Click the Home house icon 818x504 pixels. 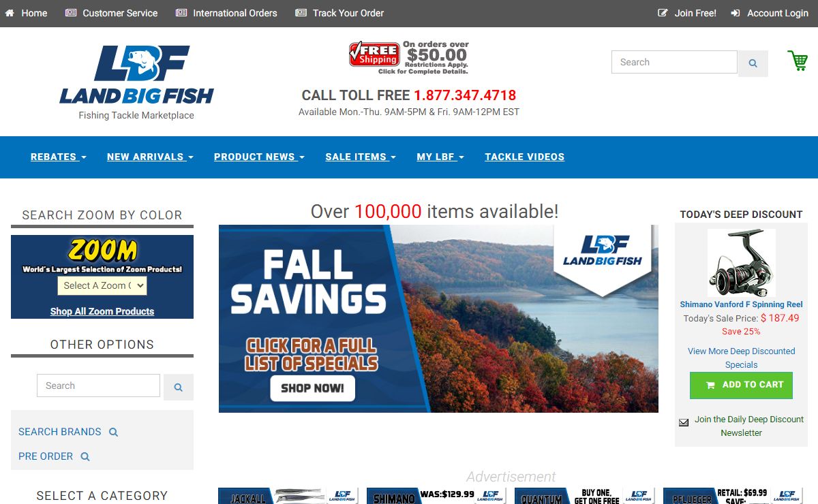coord(10,13)
